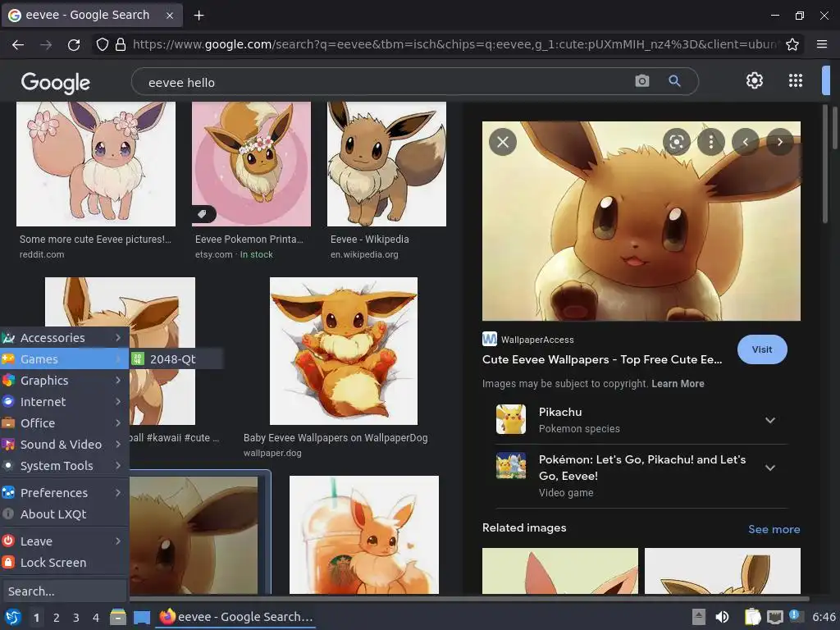The height and width of the screenshot is (630, 840).
Task: Select Lock Screen in the menu
Action: point(64,563)
